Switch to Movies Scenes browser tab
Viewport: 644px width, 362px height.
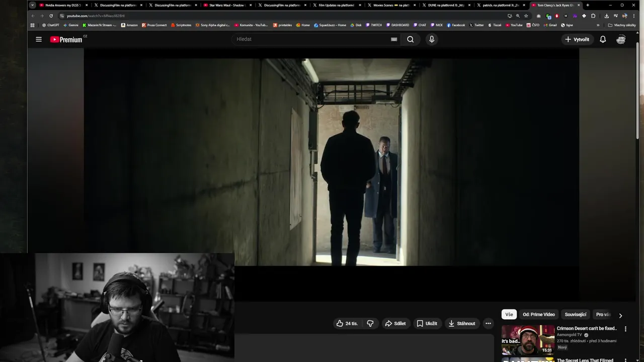pyautogui.click(x=391, y=5)
